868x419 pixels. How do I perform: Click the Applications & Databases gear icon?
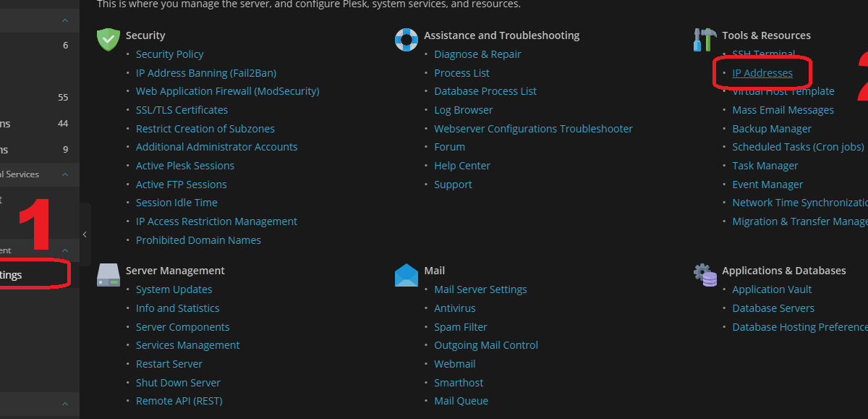705,275
